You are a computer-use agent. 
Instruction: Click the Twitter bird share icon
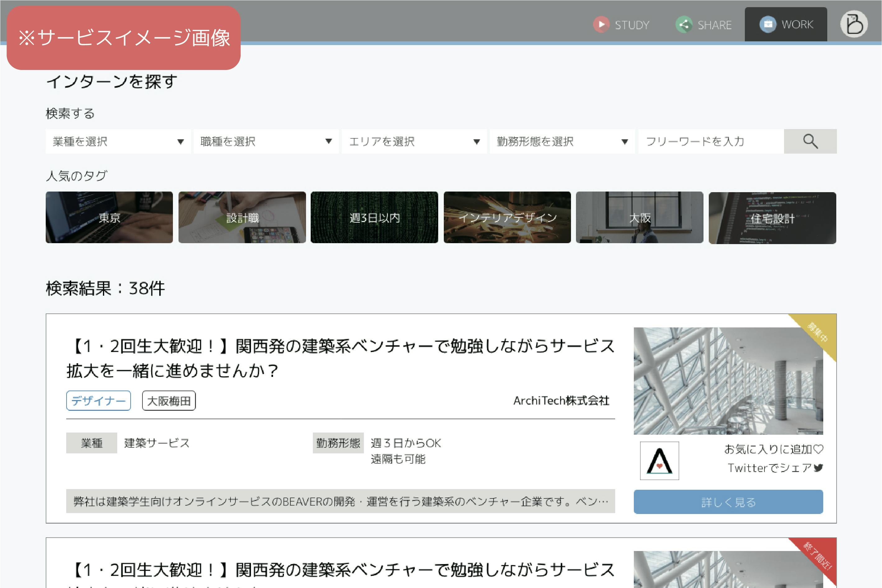pos(818,468)
